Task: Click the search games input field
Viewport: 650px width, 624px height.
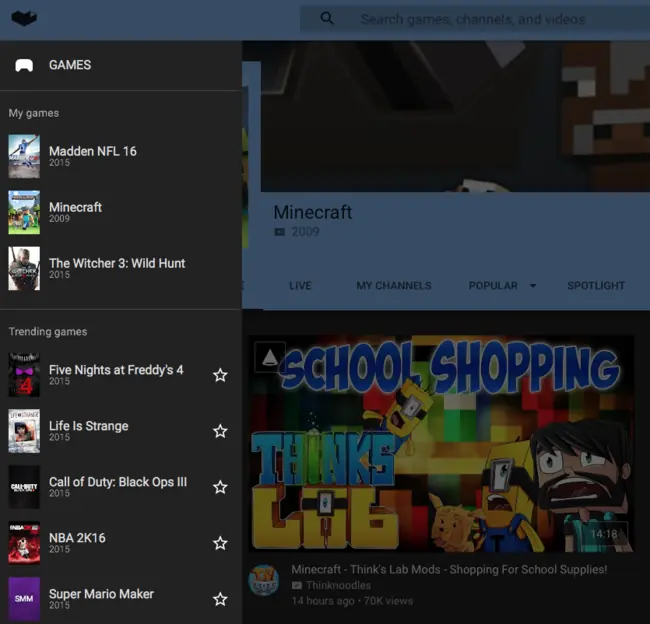Action: click(x=475, y=19)
